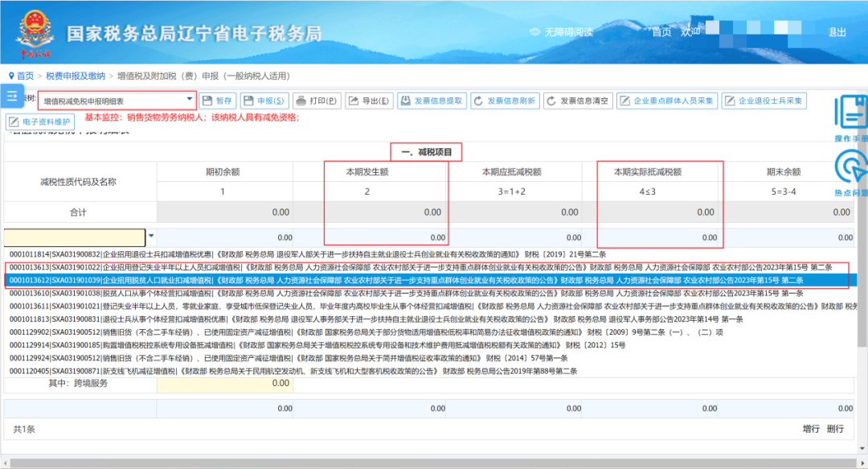Click the vertical scrollbar down arrow
Viewport: 868px width, 469px height.
pyautogui.click(x=862, y=448)
